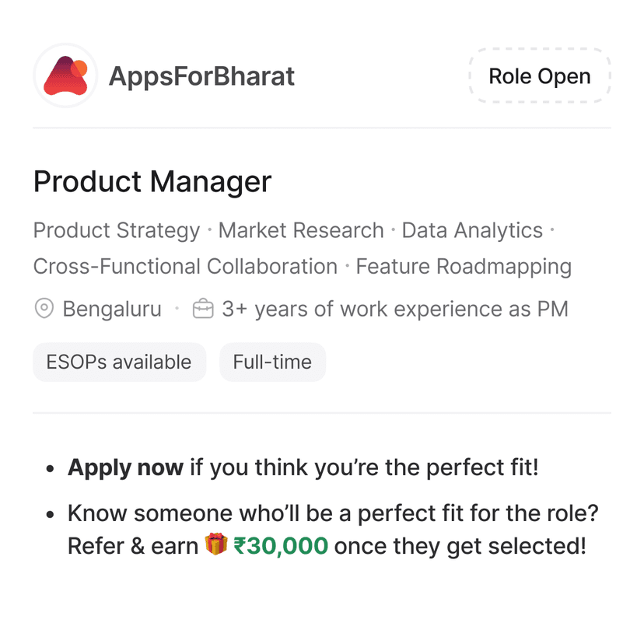Click the green ₹30,000 referral amount
Viewport: 644px width, 644px height.
[x=281, y=546]
